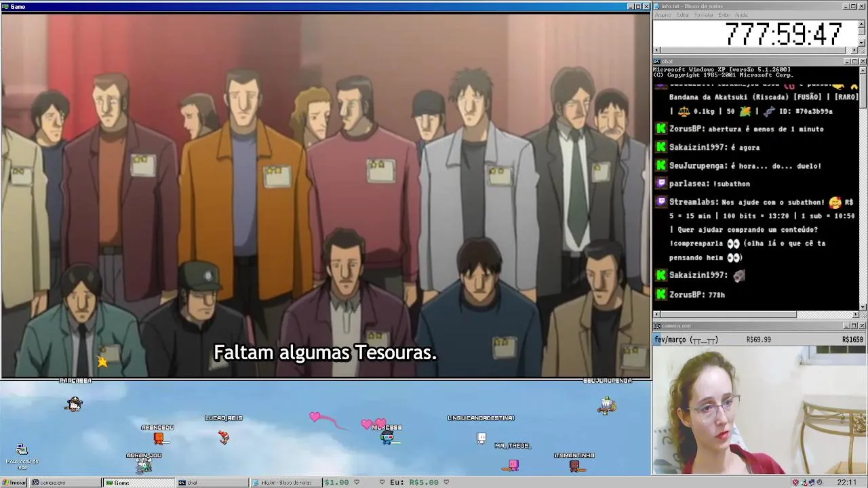Click the webcam video feed
The width and height of the screenshot is (868, 488).
[x=759, y=410]
